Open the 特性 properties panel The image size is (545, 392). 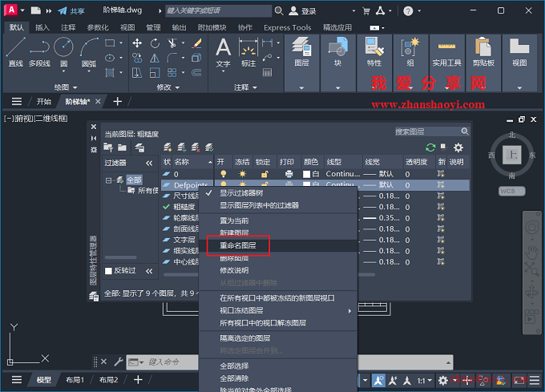(x=374, y=52)
